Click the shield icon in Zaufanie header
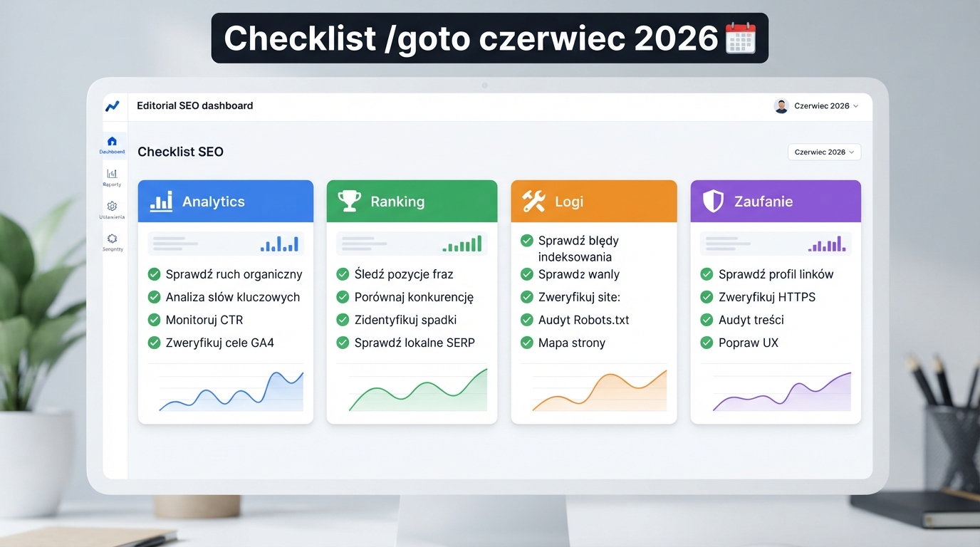The width and height of the screenshot is (980, 547). tap(713, 201)
